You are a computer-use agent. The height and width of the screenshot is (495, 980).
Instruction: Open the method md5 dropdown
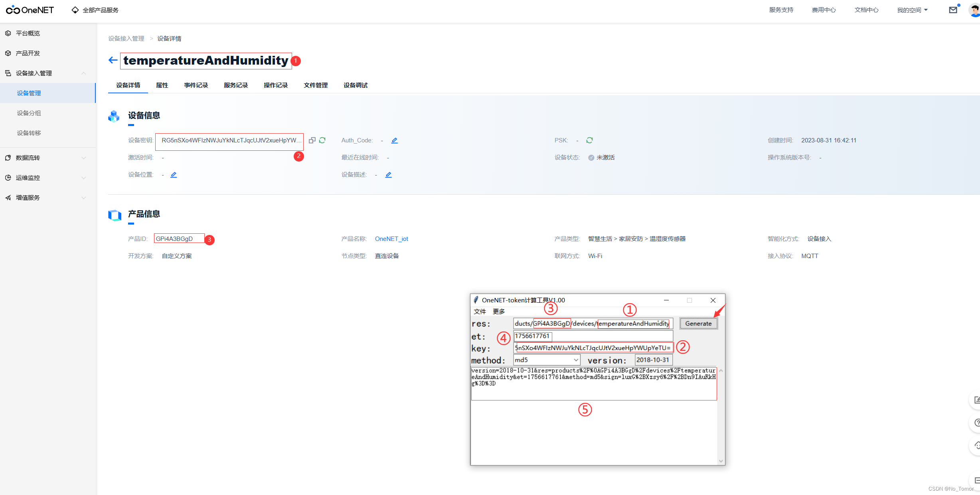pos(547,360)
